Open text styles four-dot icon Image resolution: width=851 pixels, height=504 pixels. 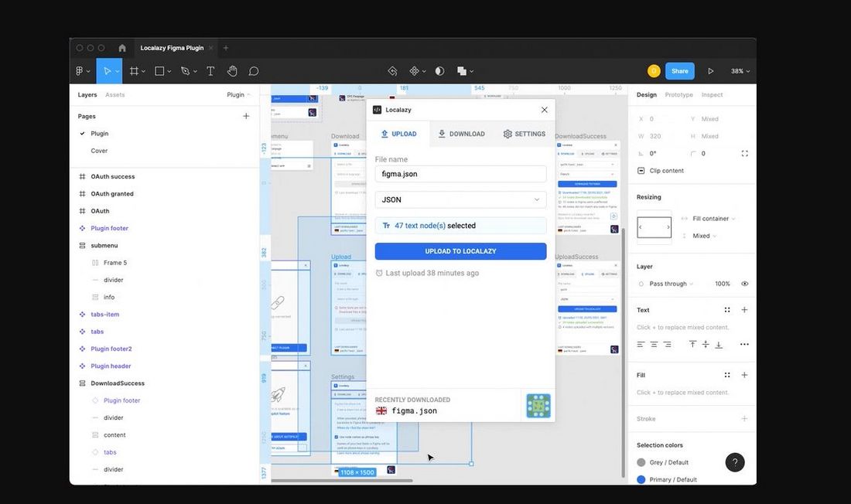click(x=727, y=310)
